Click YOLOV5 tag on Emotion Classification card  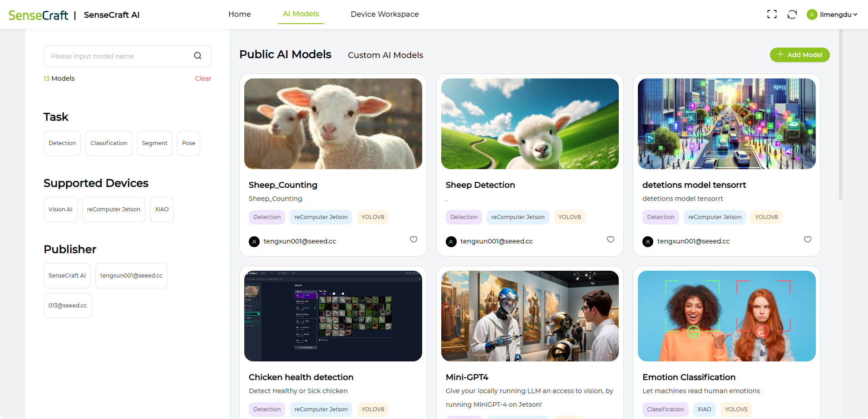[736, 409]
